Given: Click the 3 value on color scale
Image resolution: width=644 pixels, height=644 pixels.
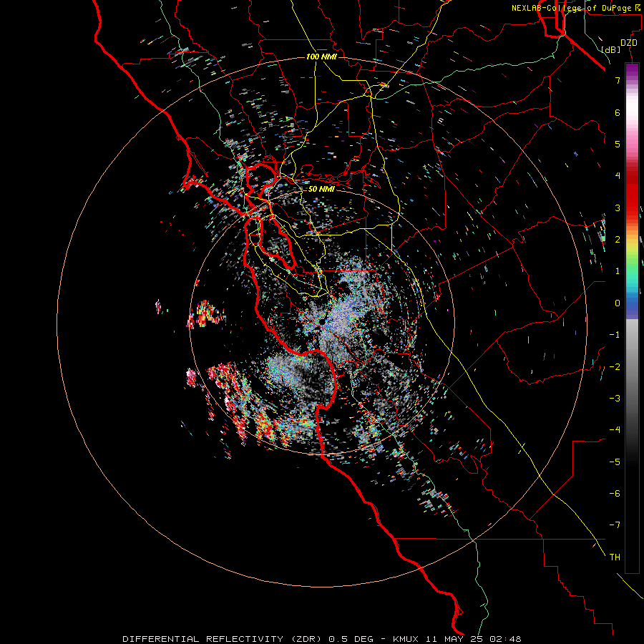Looking at the screenshot, I should coord(618,208).
